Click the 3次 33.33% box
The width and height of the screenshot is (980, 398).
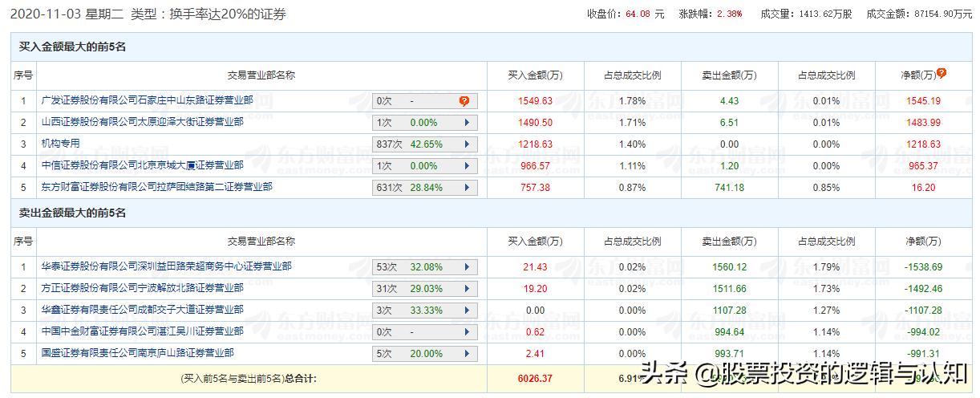[x=425, y=311]
